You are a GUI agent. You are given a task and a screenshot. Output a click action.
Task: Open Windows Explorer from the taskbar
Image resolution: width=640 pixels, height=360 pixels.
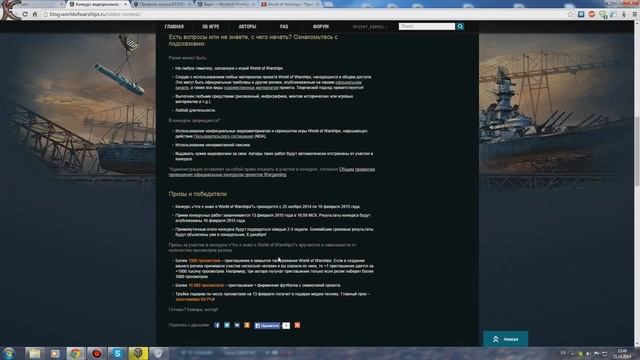[x=35, y=353]
